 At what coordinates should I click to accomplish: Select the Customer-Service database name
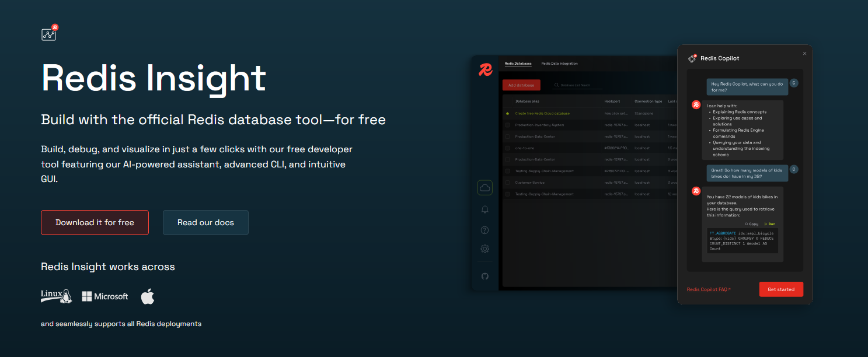[531, 182]
